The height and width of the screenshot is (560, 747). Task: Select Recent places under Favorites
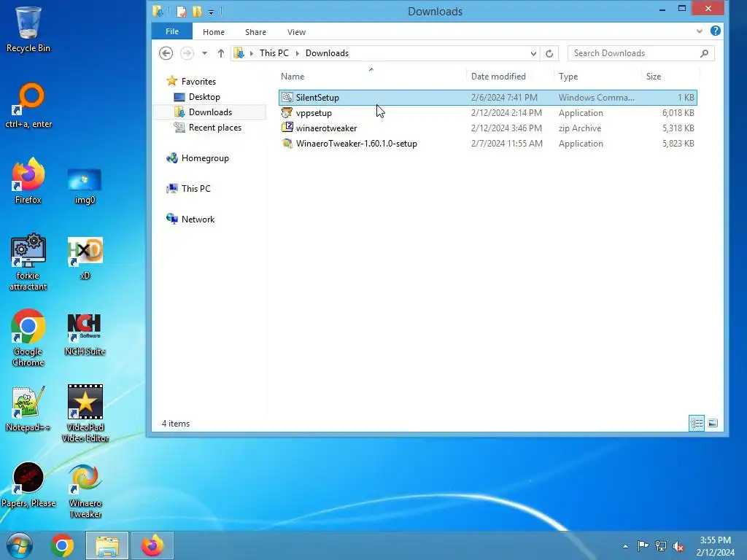207,127
